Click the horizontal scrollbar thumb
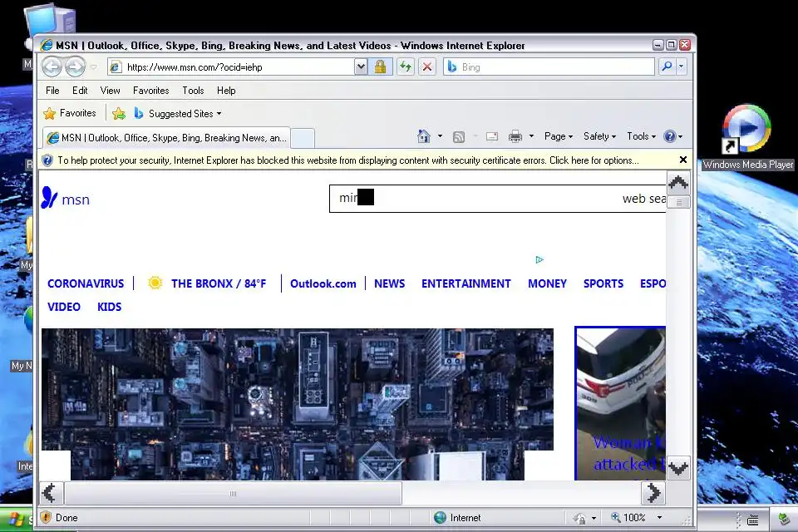 pyautogui.click(x=233, y=493)
